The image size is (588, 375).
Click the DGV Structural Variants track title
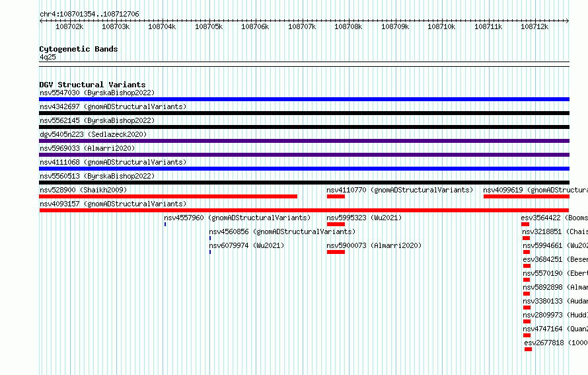[x=92, y=85]
